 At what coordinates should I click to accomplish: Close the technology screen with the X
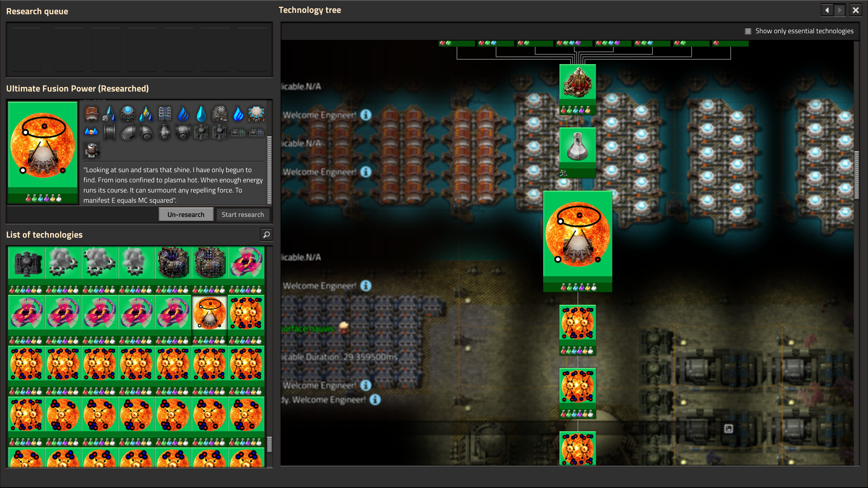click(x=856, y=10)
